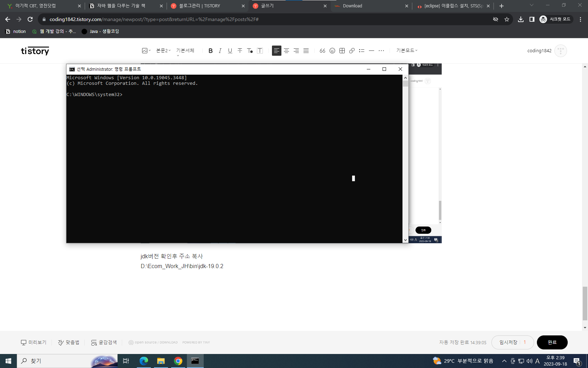Insert blockquote with quote icon
Viewport: 588px width, 368px height.
[322, 51]
